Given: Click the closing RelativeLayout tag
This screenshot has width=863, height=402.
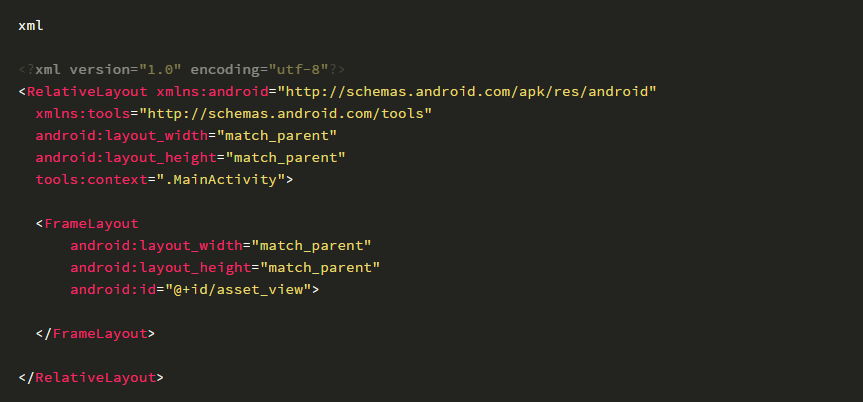Looking at the screenshot, I should click(x=91, y=378).
